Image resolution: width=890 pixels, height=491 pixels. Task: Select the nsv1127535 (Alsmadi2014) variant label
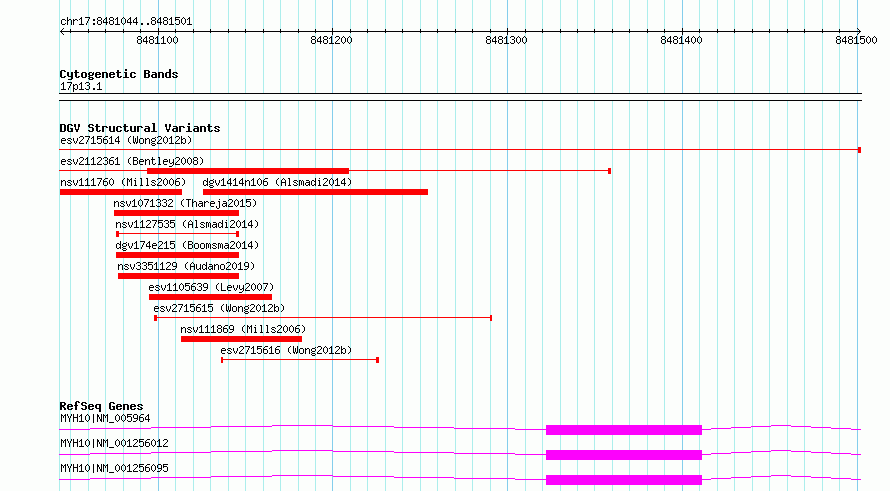pyautogui.click(x=187, y=224)
